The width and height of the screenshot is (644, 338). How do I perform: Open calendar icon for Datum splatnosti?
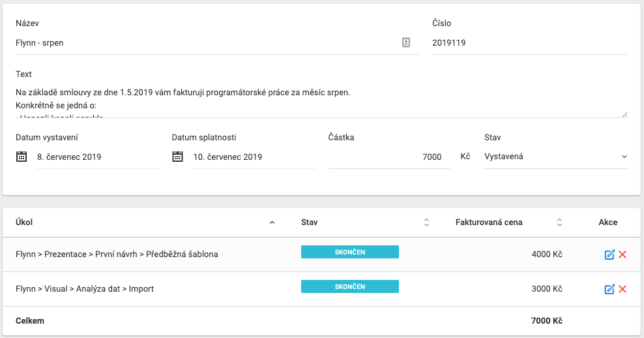pyautogui.click(x=178, y=157)
